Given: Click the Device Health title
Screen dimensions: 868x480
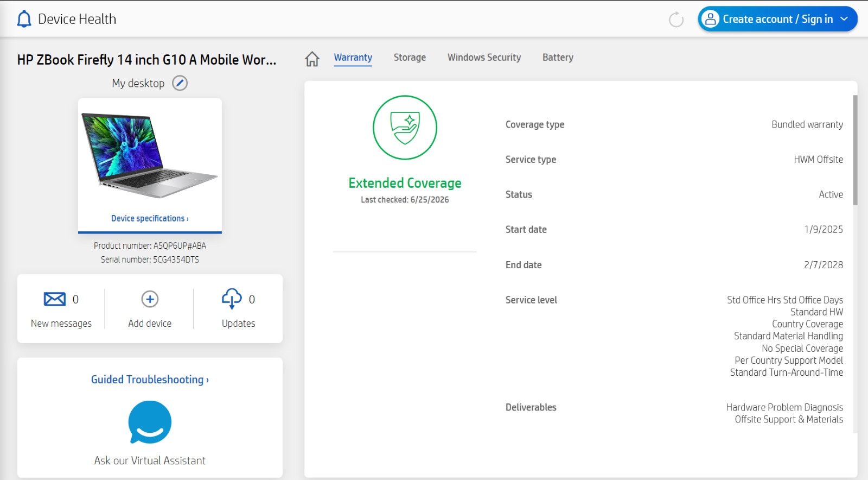Looking at the screenshot, I should pyautogui.click(x=77, y=19).
